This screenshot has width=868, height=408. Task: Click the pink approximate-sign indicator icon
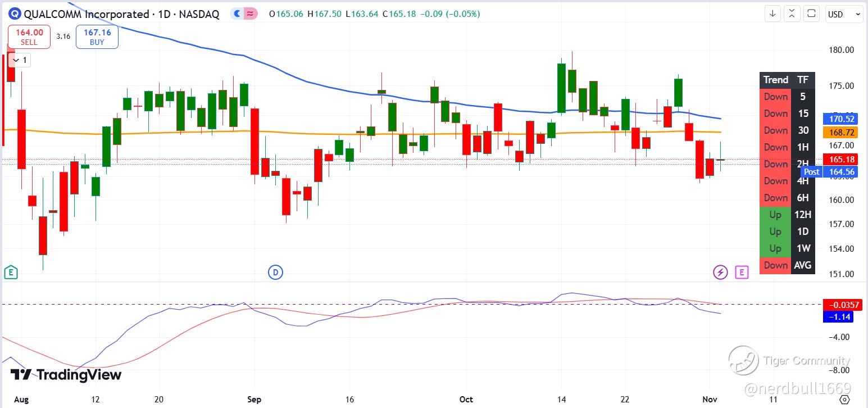point(251,14)
